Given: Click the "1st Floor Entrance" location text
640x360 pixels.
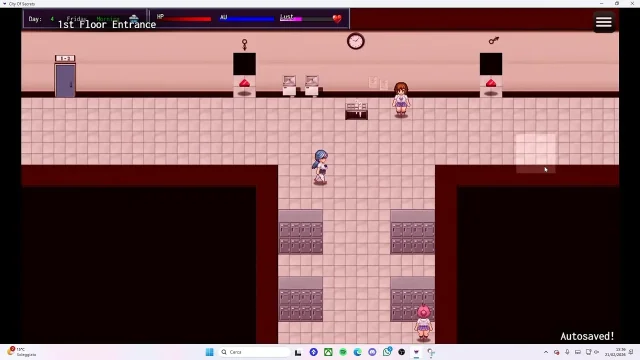Looking at the screenshot, I should (x=107, y=24).
